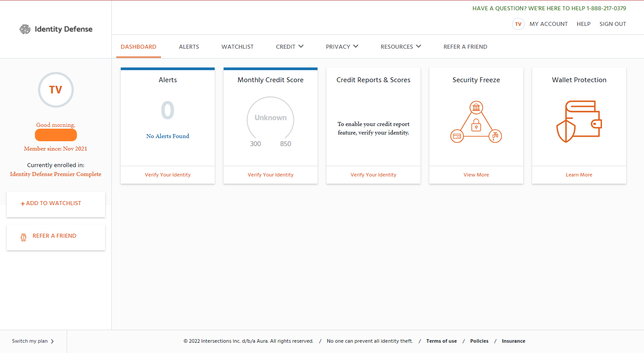Click the Wallet Protection shield wallet icon
Image resolution: width=644 pixels, height=353 pixels.
(579, 122)
